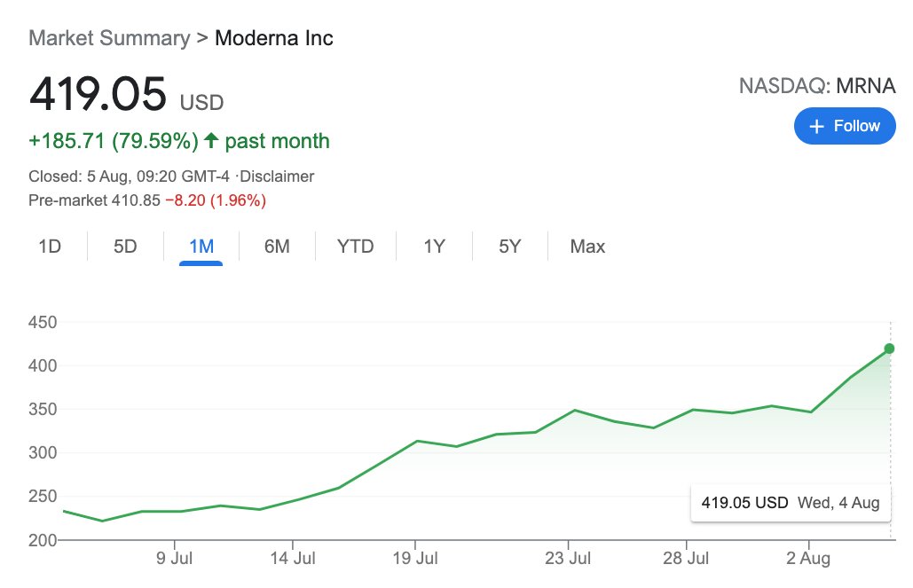Show the Max range chart
Viewport: 913px width, 588px height.
click(x=587, y=247)
